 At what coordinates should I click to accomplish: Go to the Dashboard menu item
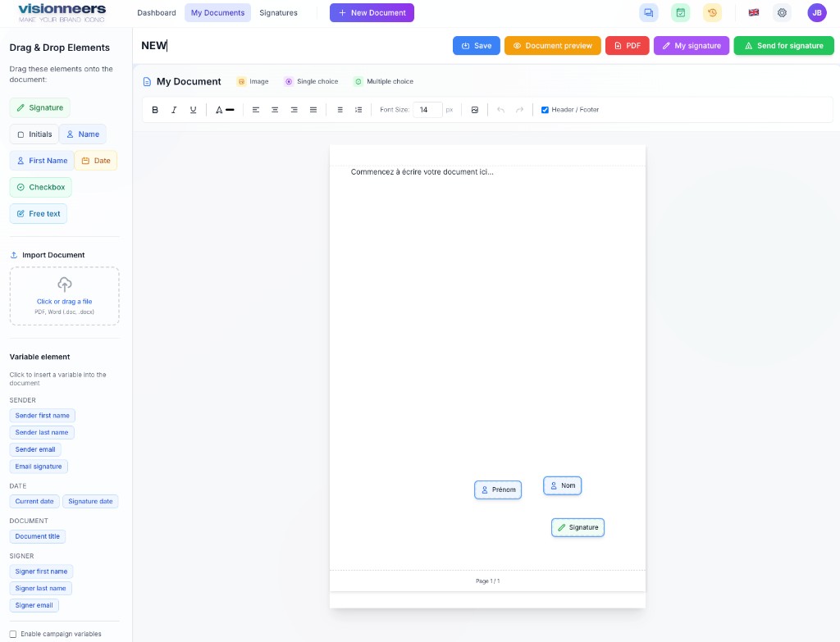157,12
